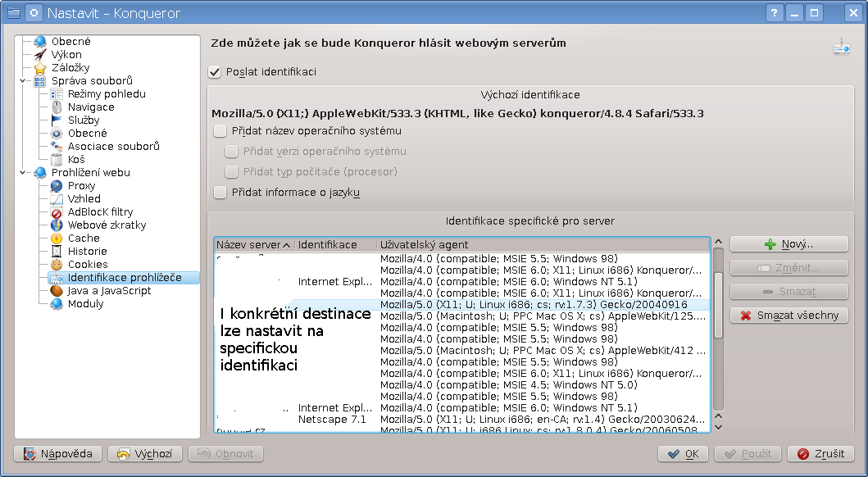Select the Navigace tree item
The image size is (868, 477).
(x=91, y=107)
